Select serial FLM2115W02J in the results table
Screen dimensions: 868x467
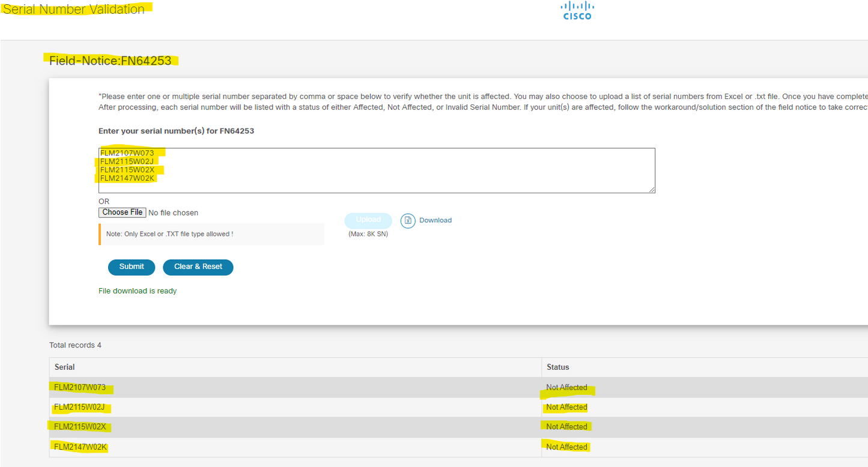(x=79, y=408)
